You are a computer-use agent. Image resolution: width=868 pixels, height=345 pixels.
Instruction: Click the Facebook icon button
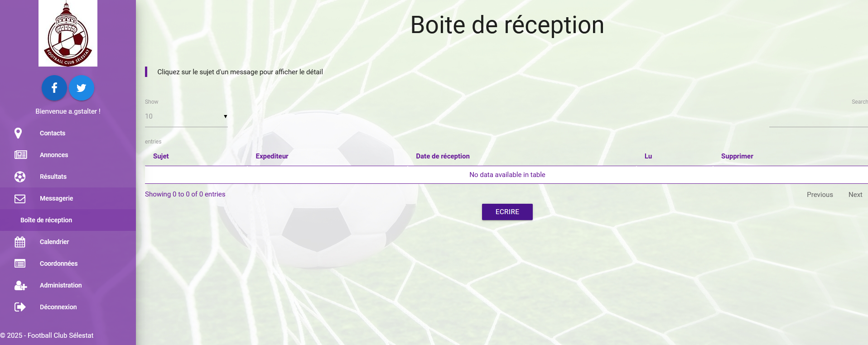pyautogui.click(x=54, y=88)
